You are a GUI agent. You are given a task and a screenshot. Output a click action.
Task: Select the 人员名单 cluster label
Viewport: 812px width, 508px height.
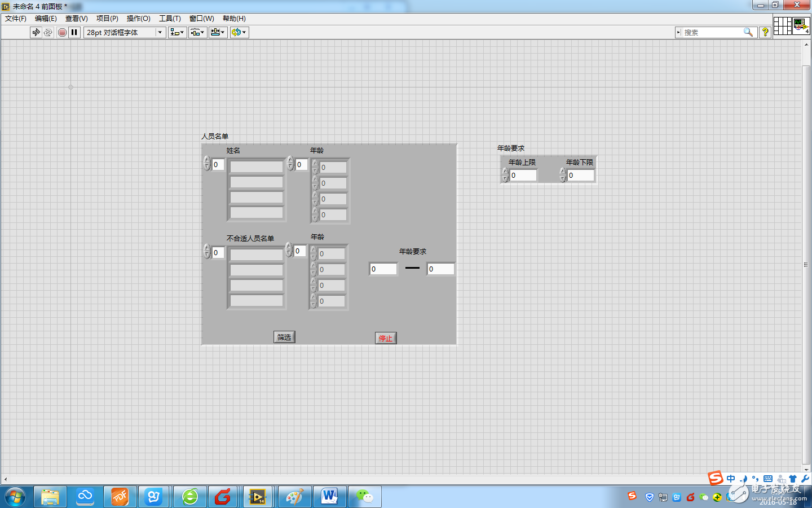click(x=215, y=136)
